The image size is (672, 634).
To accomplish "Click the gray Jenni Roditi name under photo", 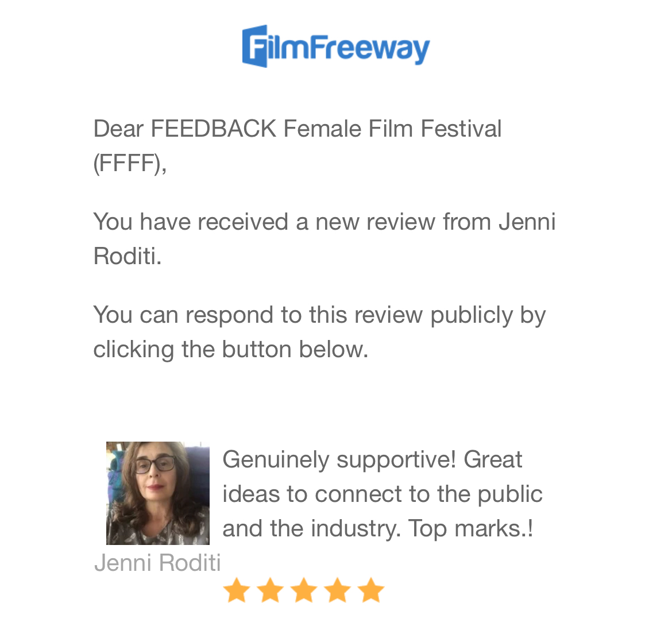I will tap(157, 563).
